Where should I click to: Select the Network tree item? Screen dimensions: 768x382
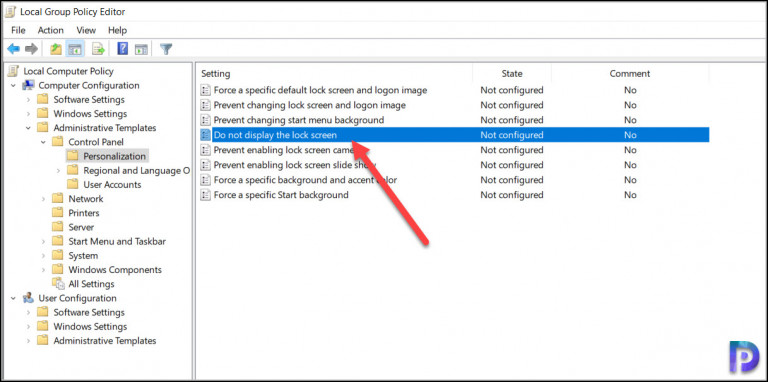pos(86,199)
